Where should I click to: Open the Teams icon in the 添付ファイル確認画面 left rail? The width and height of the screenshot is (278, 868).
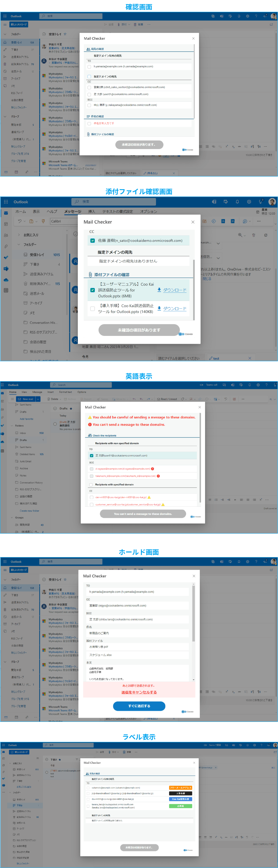[6, 269]
